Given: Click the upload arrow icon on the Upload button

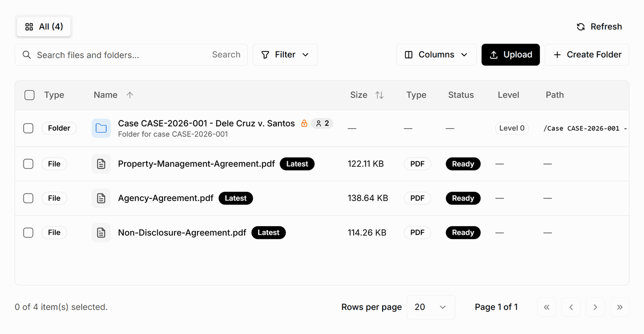Looking at the screenshot, I should click(494, 54).
